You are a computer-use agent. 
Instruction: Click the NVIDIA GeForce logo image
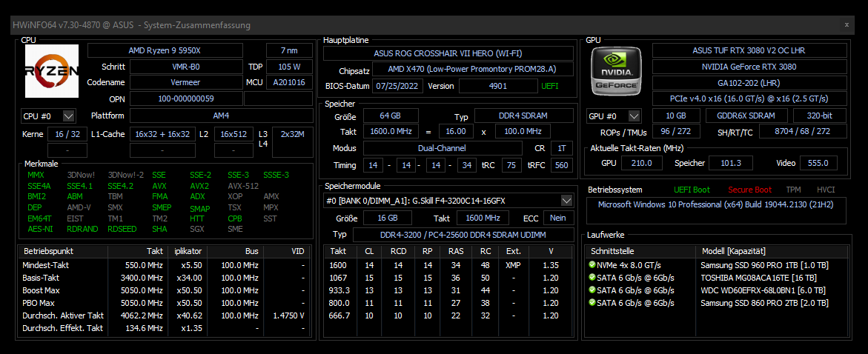pyautogui.click(x=616, y=71)
